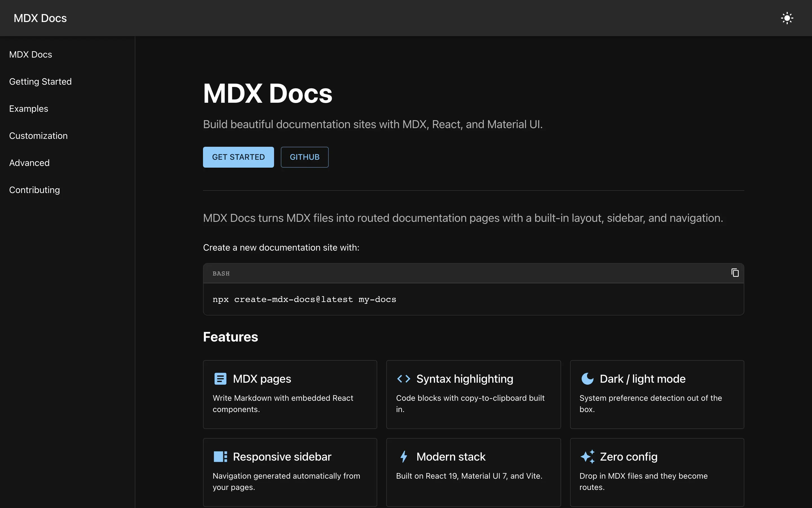Viewport: 812px width, 508px height.
Task: Click the Dark / light mode moon icon
Action: pyautogui.click(x=587, y=379)
